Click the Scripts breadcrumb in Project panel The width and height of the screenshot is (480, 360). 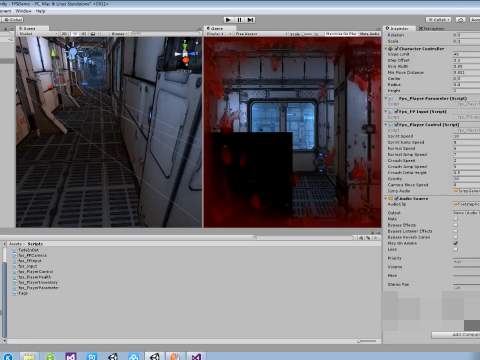(35, 244)
